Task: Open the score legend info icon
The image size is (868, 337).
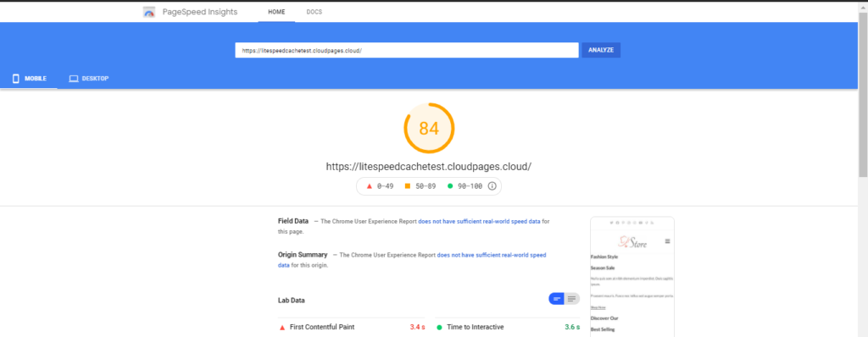Action: pos(492,186)
